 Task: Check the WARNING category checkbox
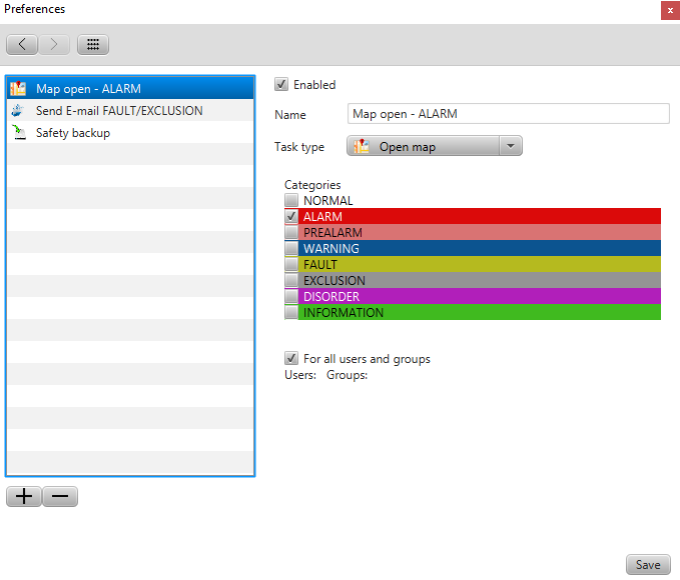[291, 248]
